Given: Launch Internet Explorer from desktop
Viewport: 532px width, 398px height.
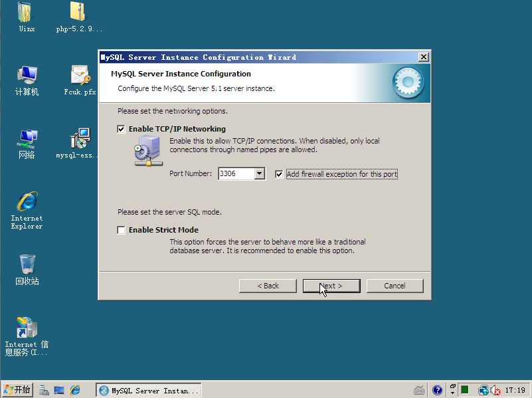Looking at the screenshot, I should [27, 211].
